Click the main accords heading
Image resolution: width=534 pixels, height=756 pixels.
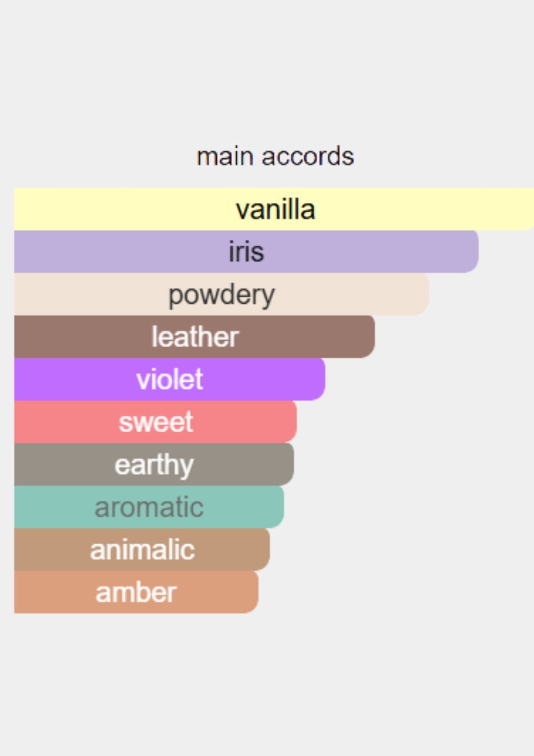[x=275, y=157]
